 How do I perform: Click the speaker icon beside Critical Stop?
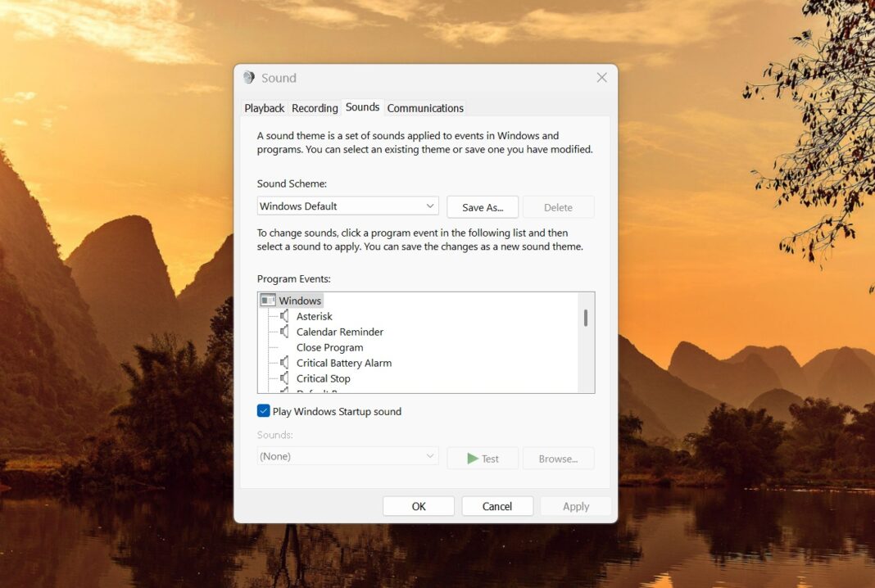point(284,378)
